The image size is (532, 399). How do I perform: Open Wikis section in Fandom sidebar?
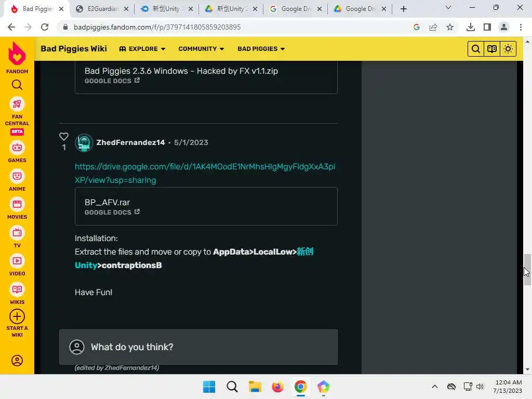pyautogui.click(x=17, y=289)
